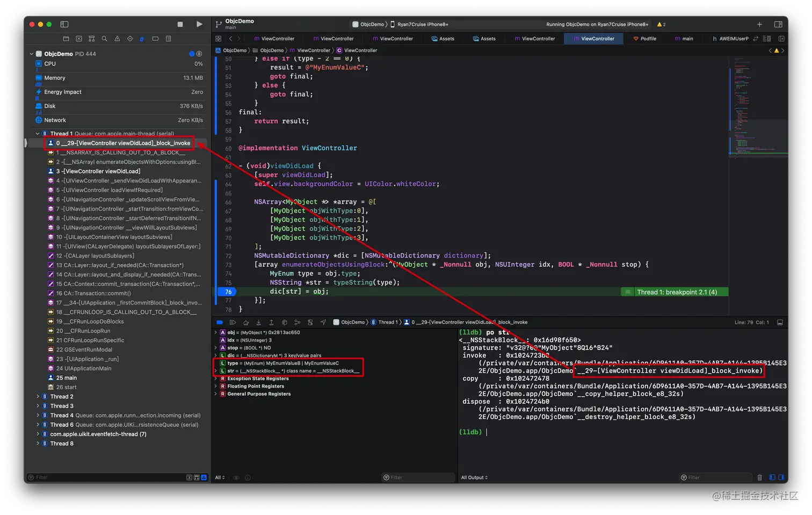This screenshot has height=515, width=812.
Task: Select the Energy Impact gauge row
Action: [x=119, y=92]
